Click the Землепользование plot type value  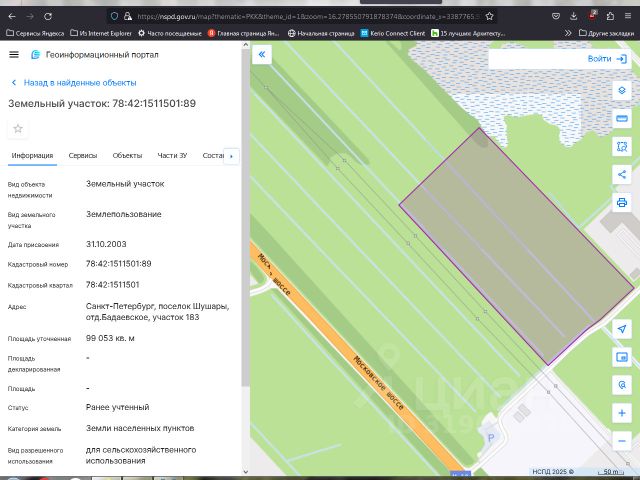point(124,214)
